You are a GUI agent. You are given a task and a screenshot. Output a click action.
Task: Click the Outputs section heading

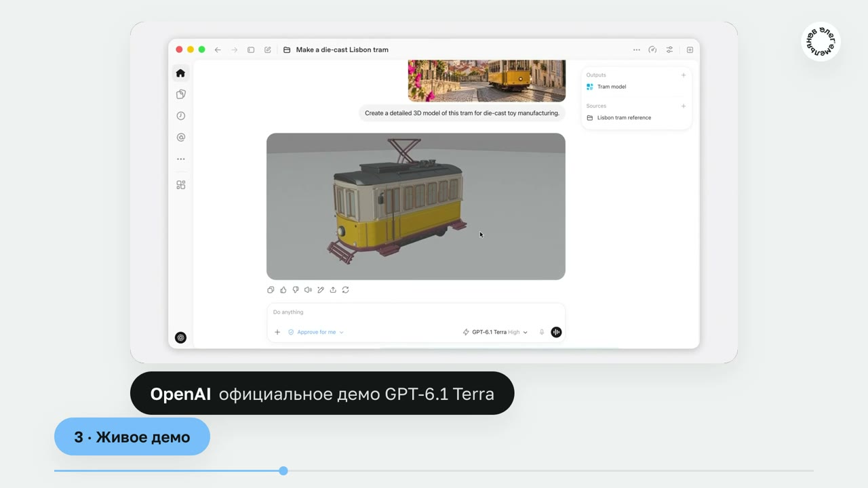pyautogui.click(x=596, y=75)
